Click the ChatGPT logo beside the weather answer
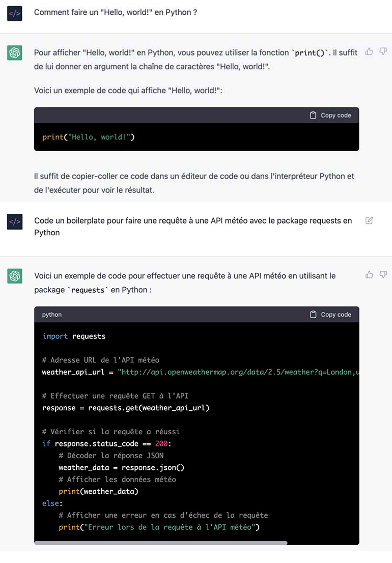392x563 pixels. (x=15, y=276)
